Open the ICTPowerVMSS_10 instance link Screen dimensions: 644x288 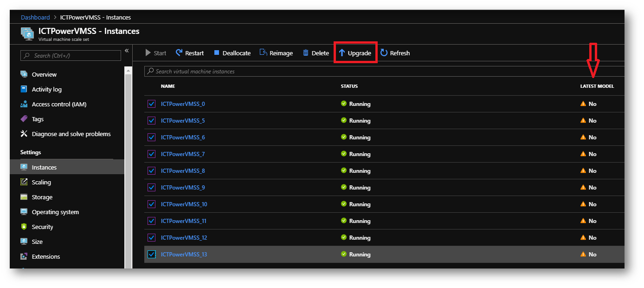click(x=184, y=204)
